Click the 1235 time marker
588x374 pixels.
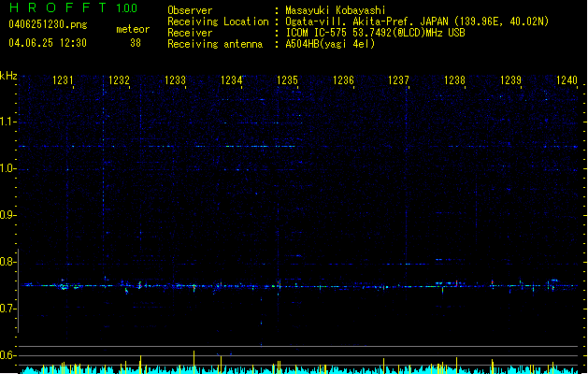click(x=287, y=80)
